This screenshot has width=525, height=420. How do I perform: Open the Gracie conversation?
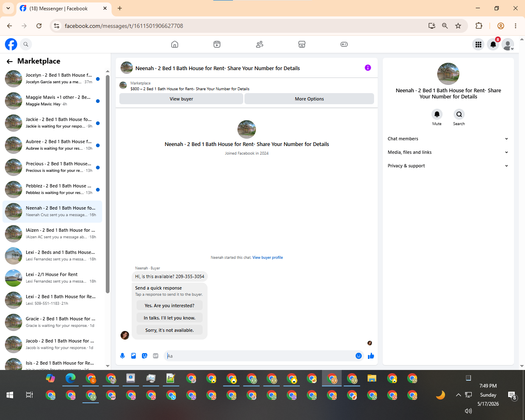52,322
